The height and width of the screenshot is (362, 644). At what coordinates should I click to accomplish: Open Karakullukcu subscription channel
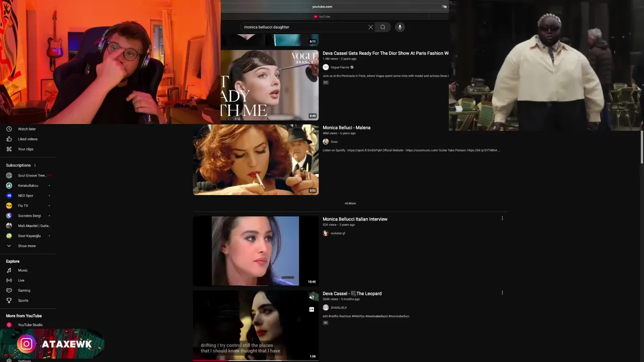pyautogui.click(x=28, y=186)
